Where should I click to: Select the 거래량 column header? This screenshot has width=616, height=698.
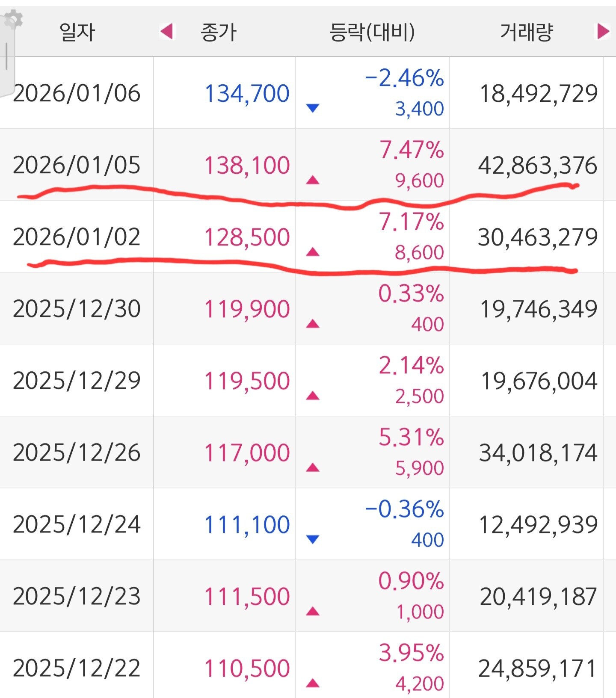point(527,32)
